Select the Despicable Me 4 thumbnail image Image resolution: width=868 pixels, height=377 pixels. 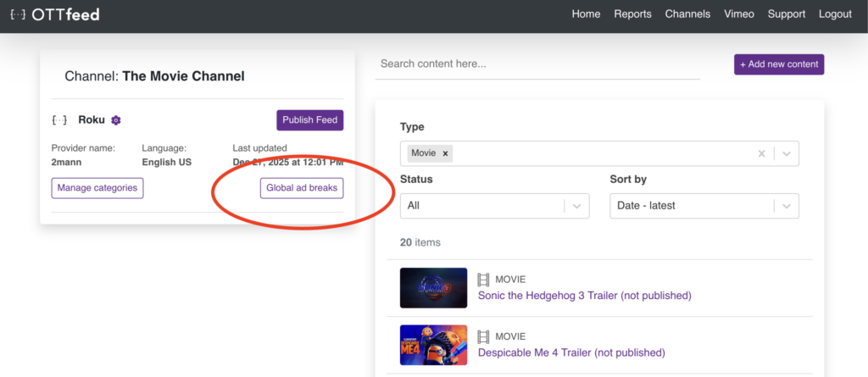pos(433,345)
